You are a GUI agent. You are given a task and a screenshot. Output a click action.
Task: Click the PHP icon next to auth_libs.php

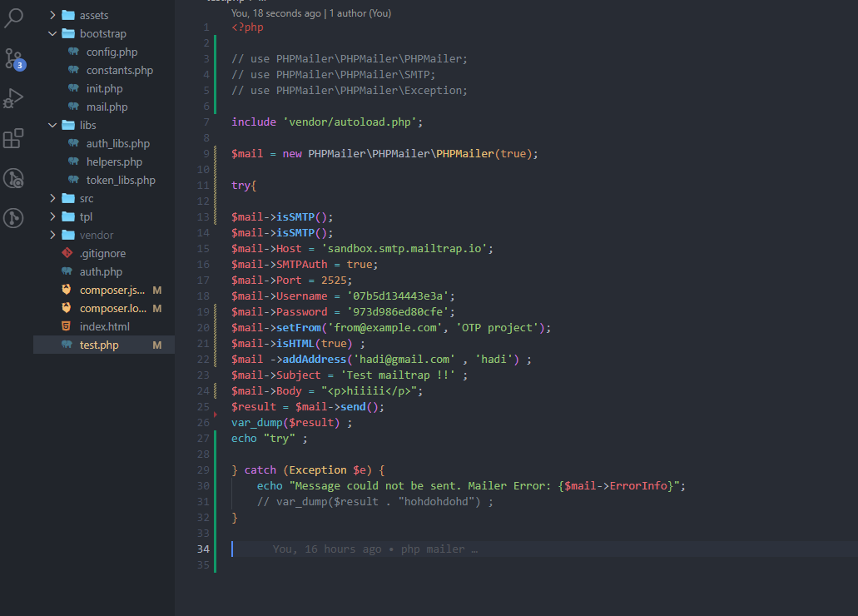pos(73,143)
